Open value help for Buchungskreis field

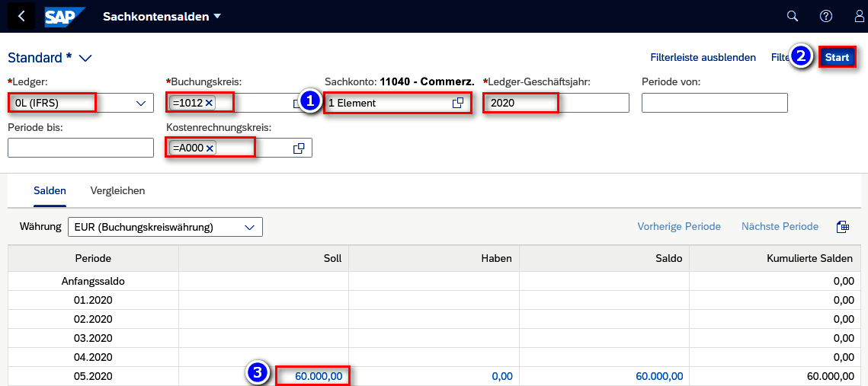coord(299,103)
